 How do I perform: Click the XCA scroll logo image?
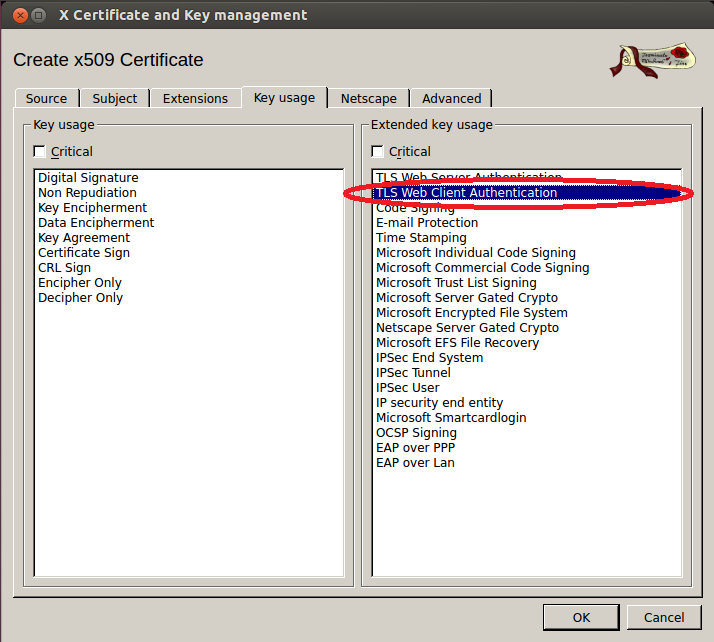(653, 60)
